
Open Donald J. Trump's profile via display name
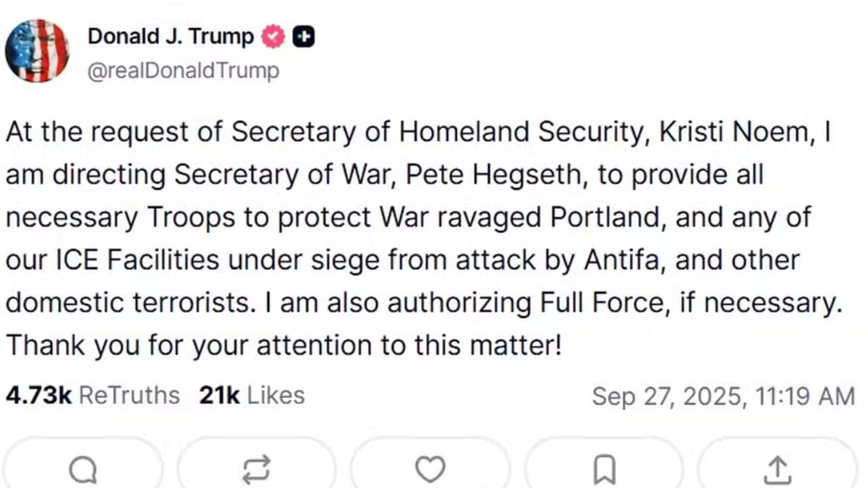coord(171,36)
